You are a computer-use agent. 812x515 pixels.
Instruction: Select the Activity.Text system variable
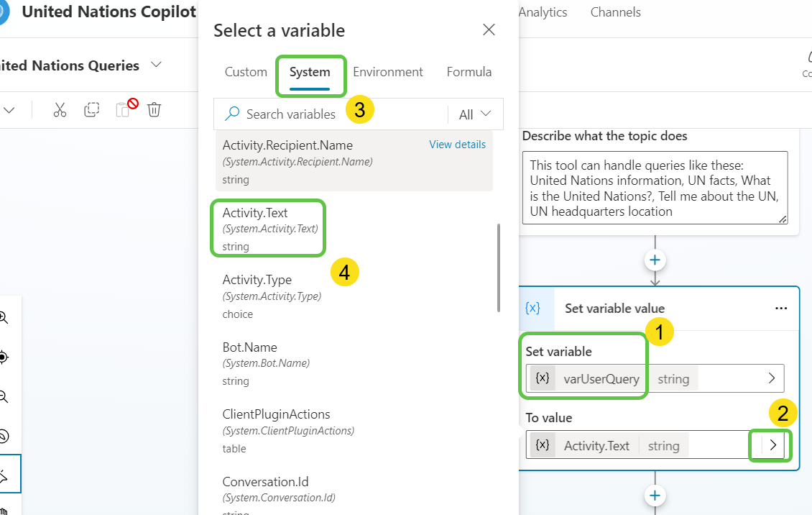pos(268,228)
